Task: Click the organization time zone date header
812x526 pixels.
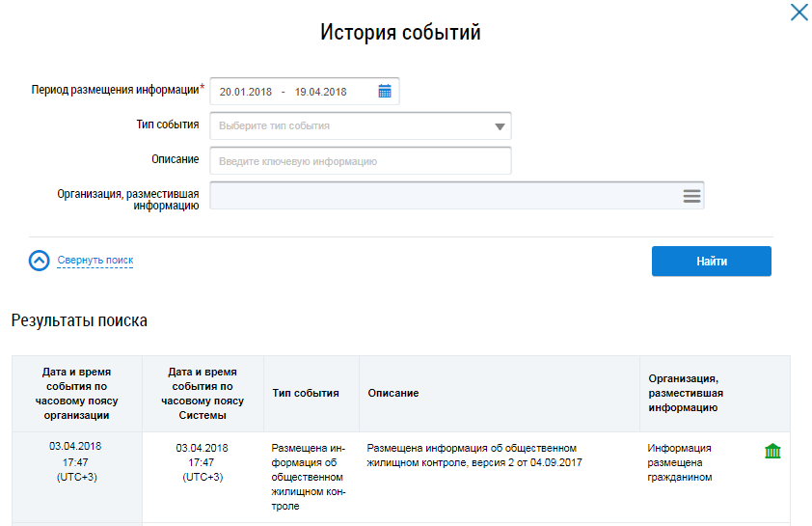Action: 75,394
